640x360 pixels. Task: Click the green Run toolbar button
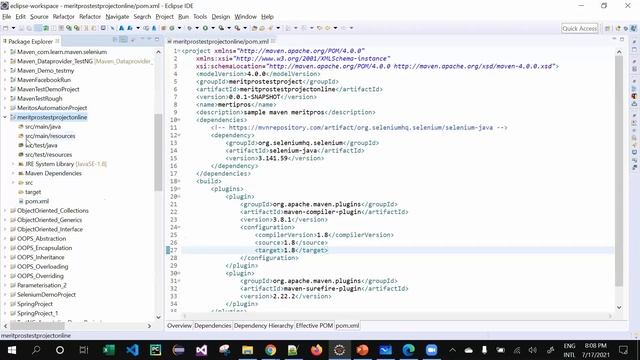coord(205,28)
